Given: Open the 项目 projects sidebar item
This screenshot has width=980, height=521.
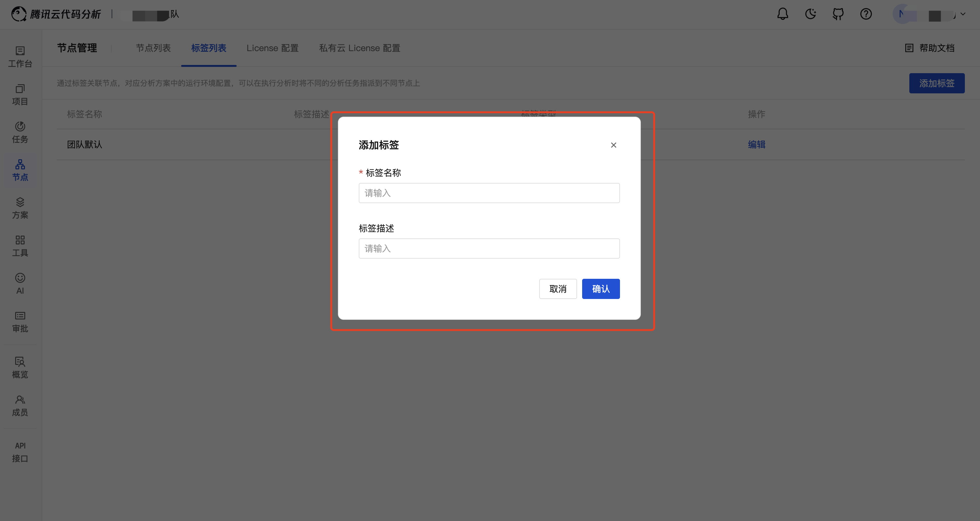Looking at the screenshot, I should coord(20,95).
